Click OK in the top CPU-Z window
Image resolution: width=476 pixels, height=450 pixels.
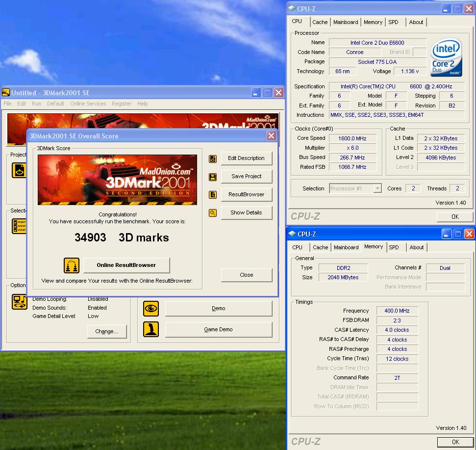point(455,216)
